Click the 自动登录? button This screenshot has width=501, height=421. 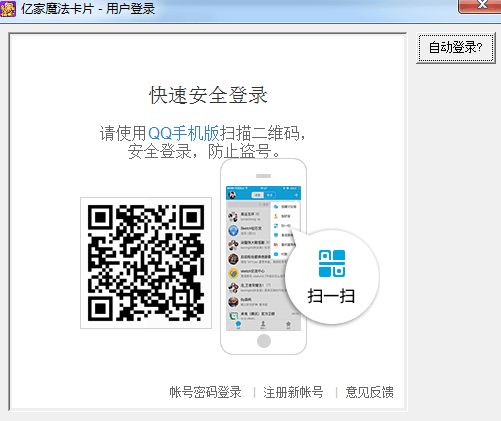(456, 47)
